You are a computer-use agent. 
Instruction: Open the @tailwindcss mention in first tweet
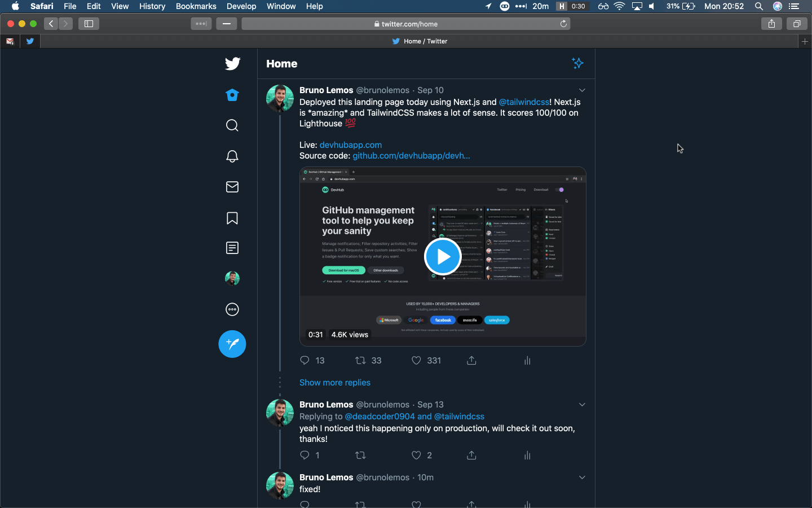[524, 102]
